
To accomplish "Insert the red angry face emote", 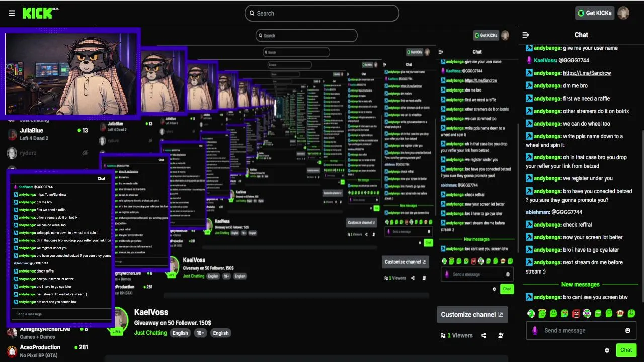I will tap(576, 313).
